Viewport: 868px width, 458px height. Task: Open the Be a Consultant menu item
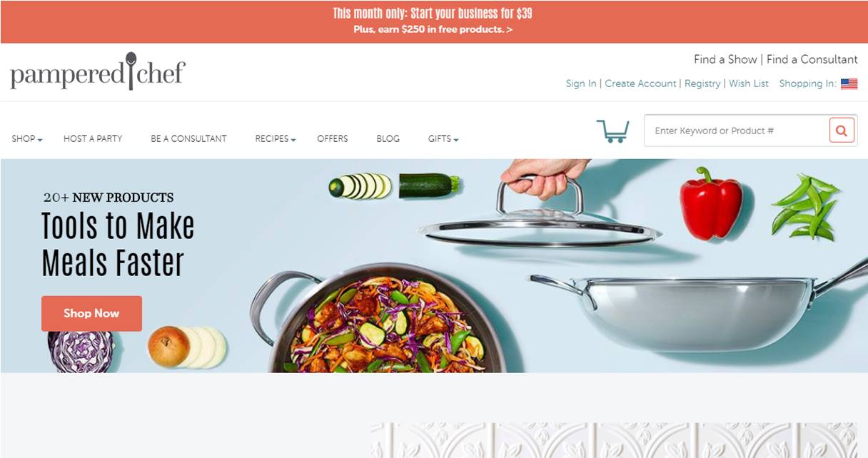(x=188, y=138)
